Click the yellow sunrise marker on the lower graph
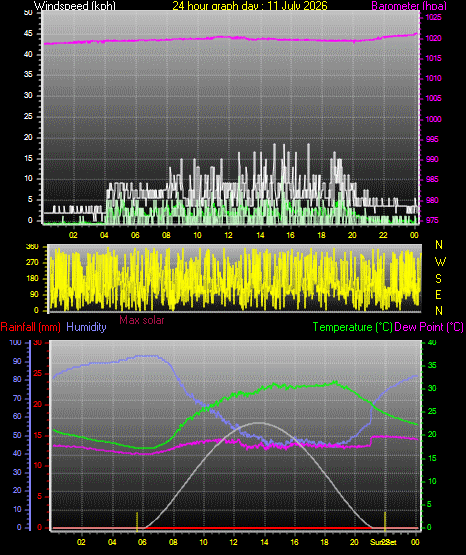 [x=137, y=521]
